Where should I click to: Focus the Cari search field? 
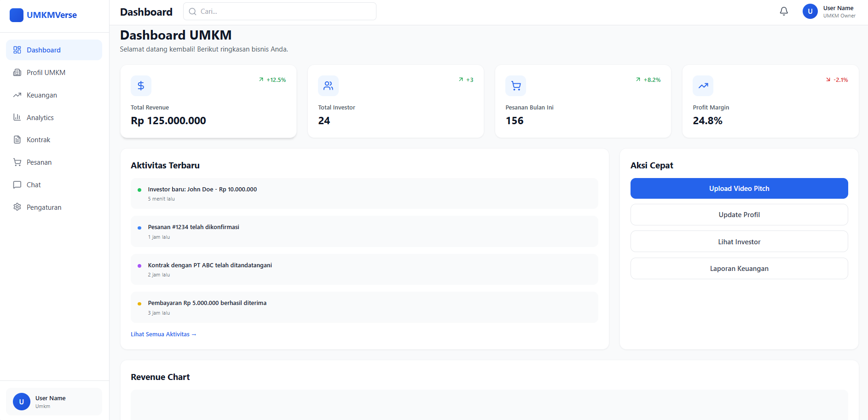pos(280,12)
